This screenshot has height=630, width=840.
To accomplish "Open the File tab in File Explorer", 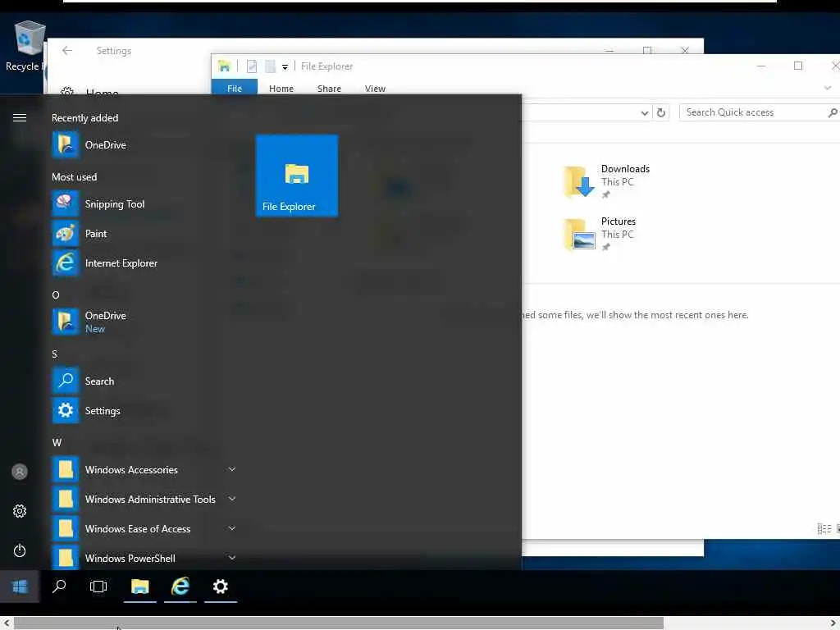I will click(x=234, y=89).
